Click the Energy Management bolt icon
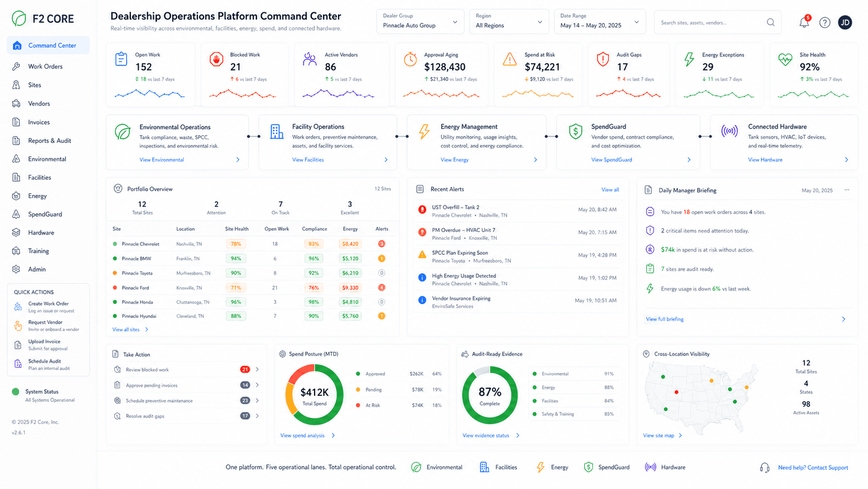Viewport: 868px width, 489px height. tap(424, 131)
